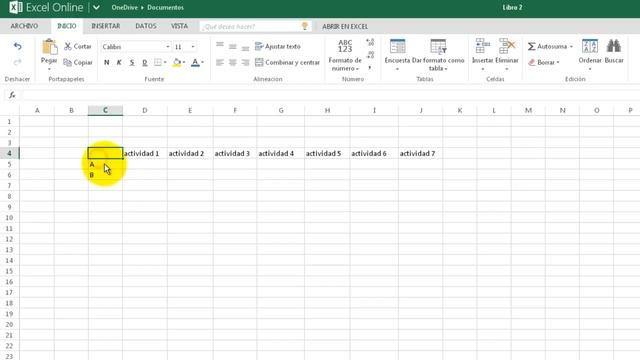Image resolution: width=640 pixels, height=360 pixels.
Task: Click Autosuma sigma button
Action: tap(547, 46)
